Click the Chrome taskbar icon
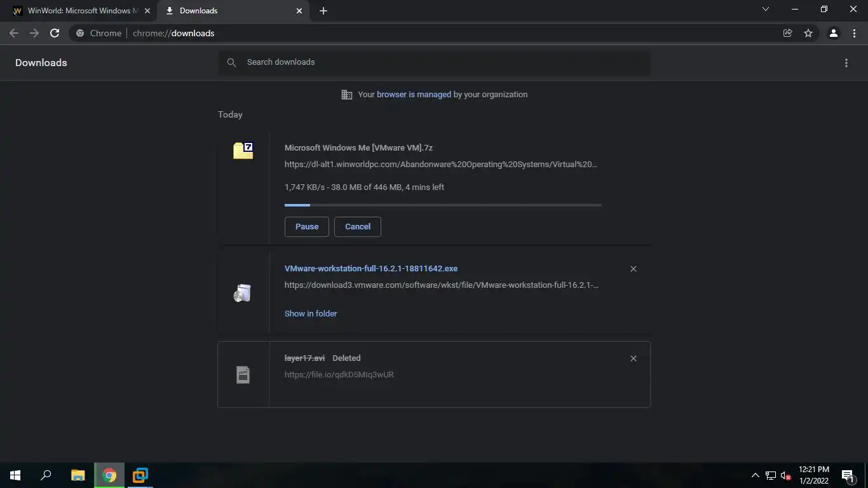This screenshot has width=868, height=488. 109,475
